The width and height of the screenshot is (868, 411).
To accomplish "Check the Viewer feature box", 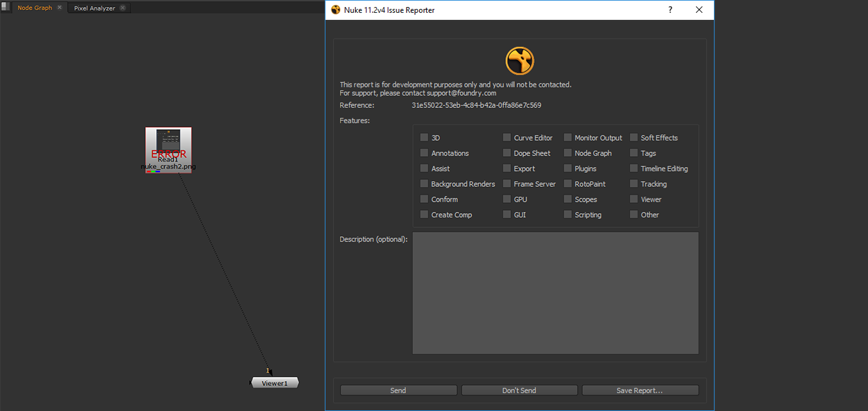I will (x=634, y=199).
